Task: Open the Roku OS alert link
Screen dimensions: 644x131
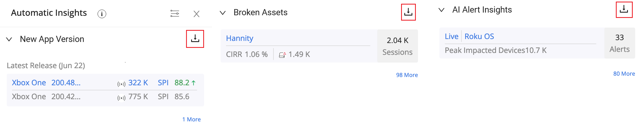Action: coord(479,36)
